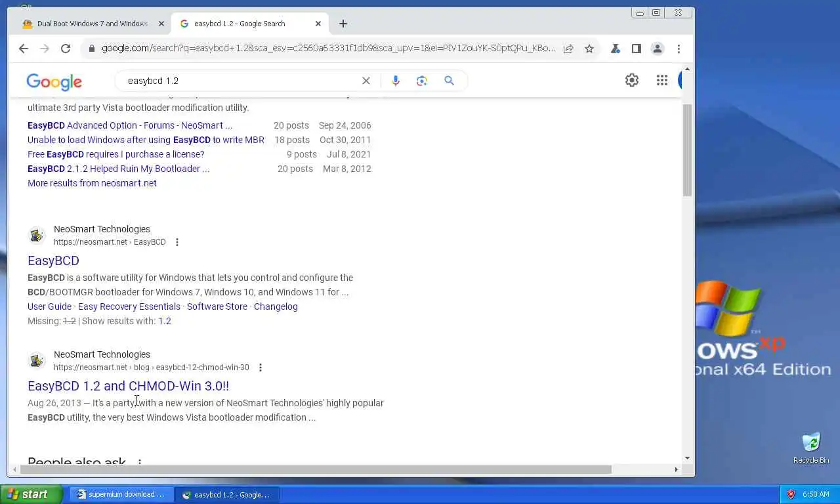
Task: Click the Google search input field
Action: tap(240, 81)
